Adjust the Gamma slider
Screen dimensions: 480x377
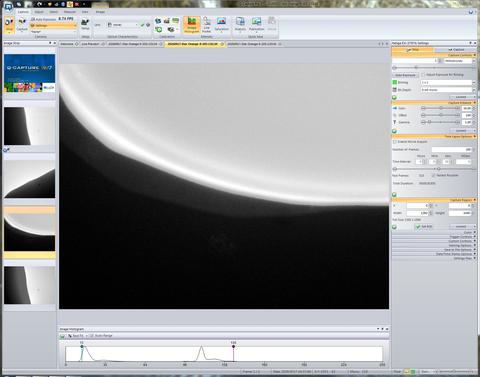click(441, 122)
